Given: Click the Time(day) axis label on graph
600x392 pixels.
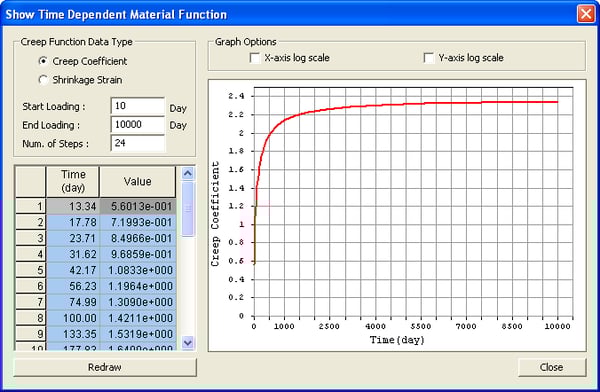Looking at the screenshot, I should [x=397, y=340].
